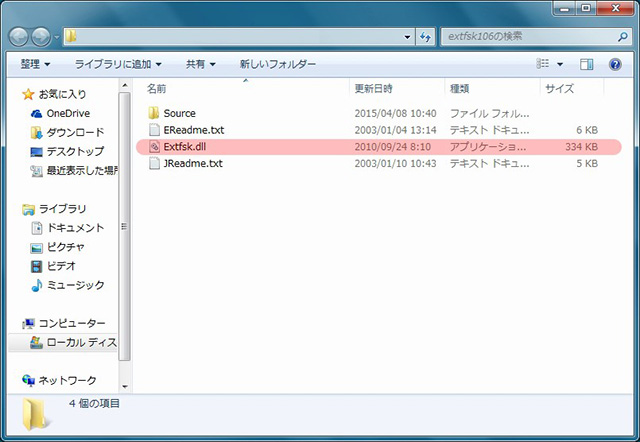Click the Source folder name

coord(180,113)
